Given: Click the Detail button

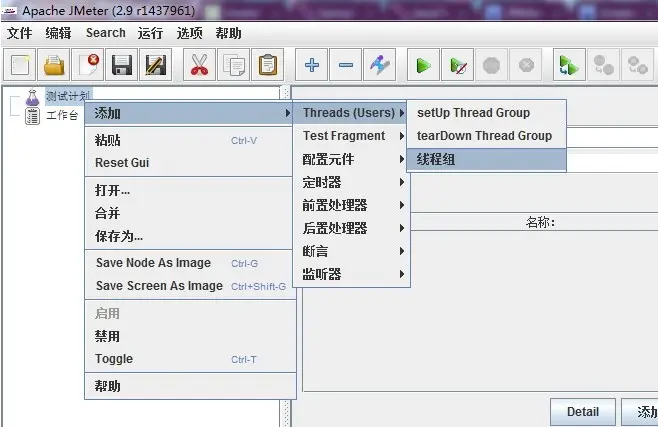Looking at the screenshot, I should pos(583,412).
